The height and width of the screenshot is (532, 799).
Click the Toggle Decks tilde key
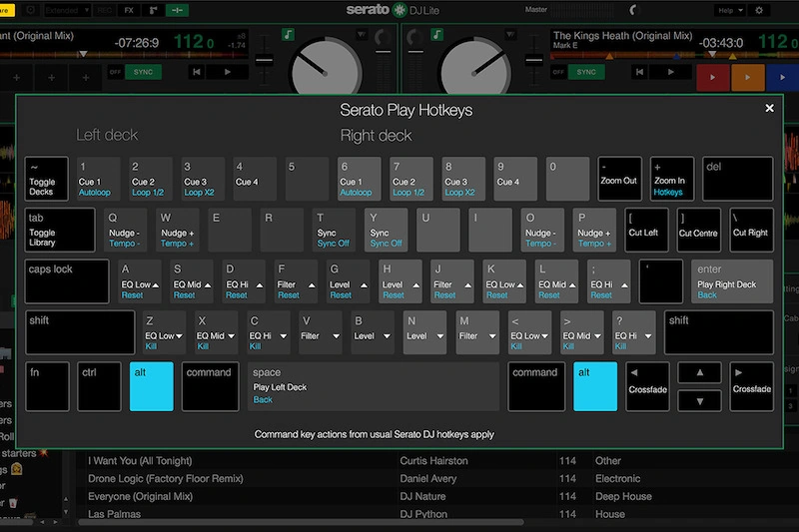(x=46, y=179)
